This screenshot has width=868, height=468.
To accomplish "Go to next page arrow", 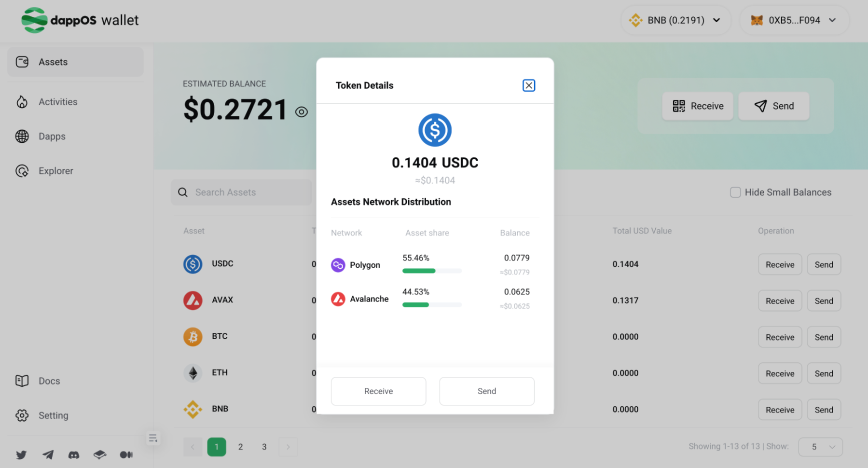I will coord(288,447).
